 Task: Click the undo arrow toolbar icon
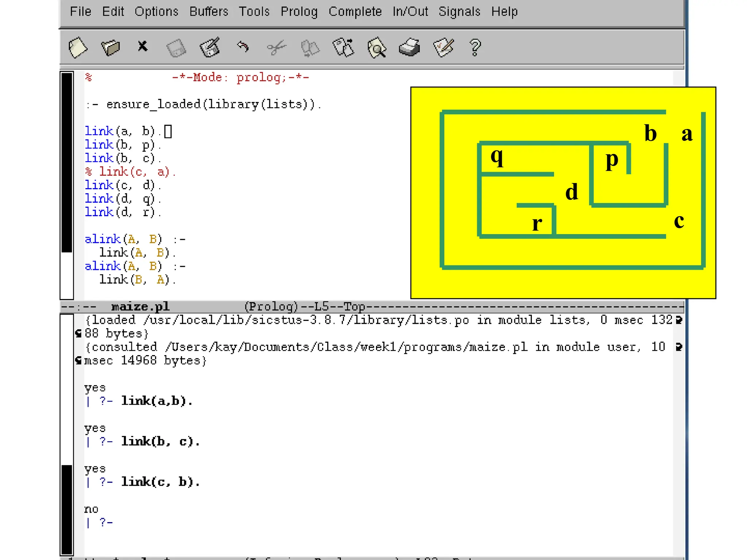coord(243,47)
